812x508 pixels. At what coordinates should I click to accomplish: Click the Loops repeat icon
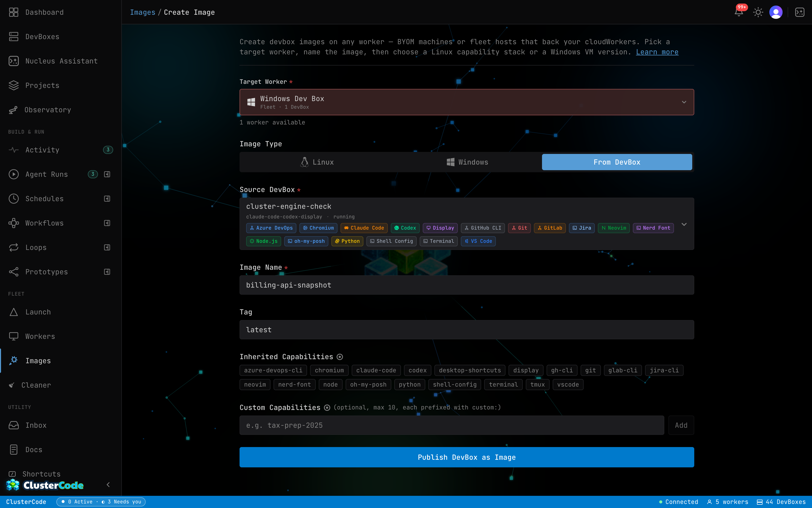(x=13, y=247)
